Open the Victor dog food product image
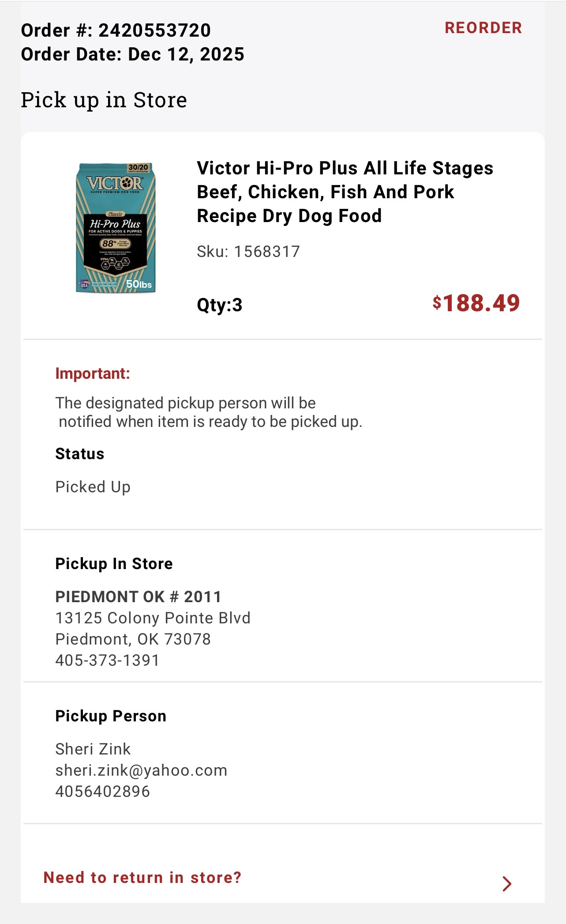The image size is (566, 924). [x=116, y=228]
